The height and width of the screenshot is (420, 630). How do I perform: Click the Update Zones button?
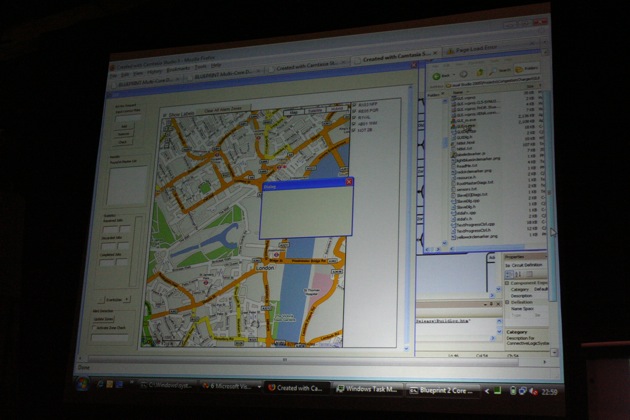tap(104, 320)
